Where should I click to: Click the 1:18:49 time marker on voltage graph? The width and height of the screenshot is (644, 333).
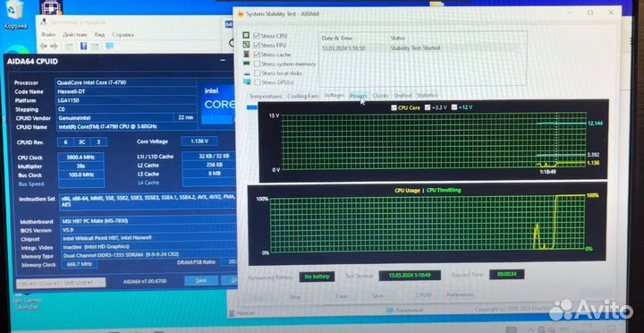coord(548,172)
